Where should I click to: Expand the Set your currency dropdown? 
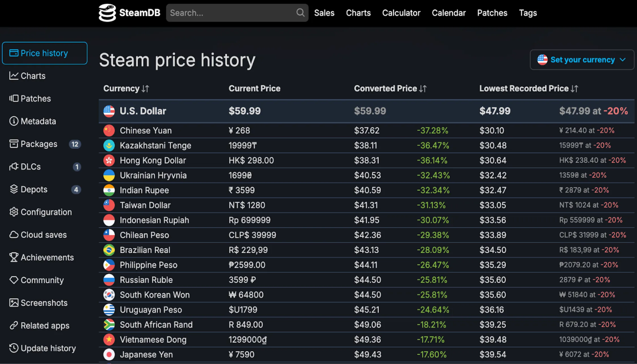582,60
